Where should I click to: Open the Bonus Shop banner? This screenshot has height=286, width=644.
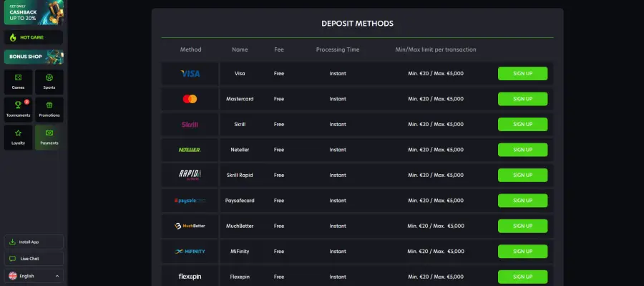[34, 57]
